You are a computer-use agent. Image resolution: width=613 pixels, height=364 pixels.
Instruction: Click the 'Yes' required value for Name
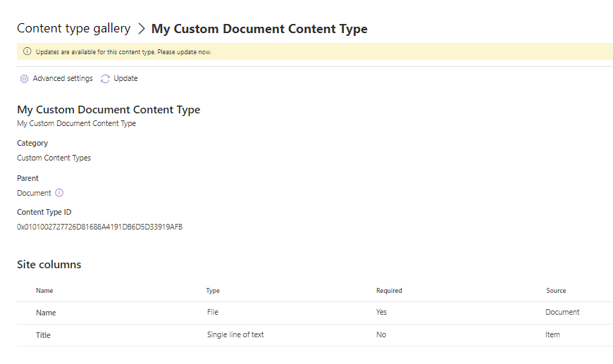pyautogui.click(x=381, y=312)
